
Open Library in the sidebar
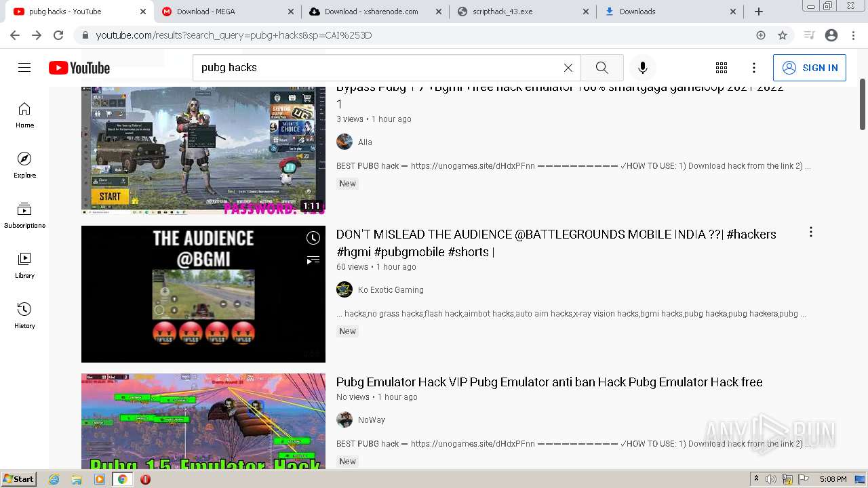[24, 266]
